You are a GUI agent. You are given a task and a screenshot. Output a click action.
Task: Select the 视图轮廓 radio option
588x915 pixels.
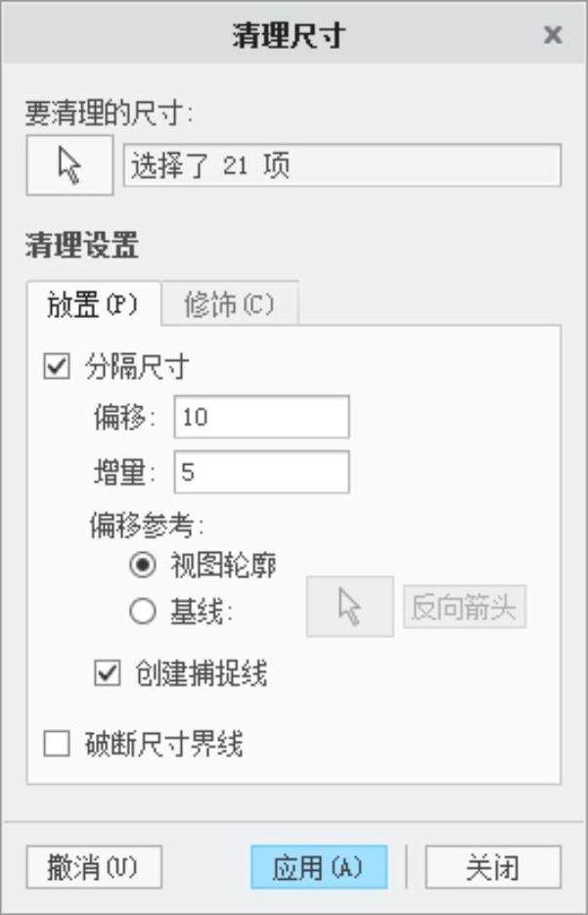[x=143, y=566]
